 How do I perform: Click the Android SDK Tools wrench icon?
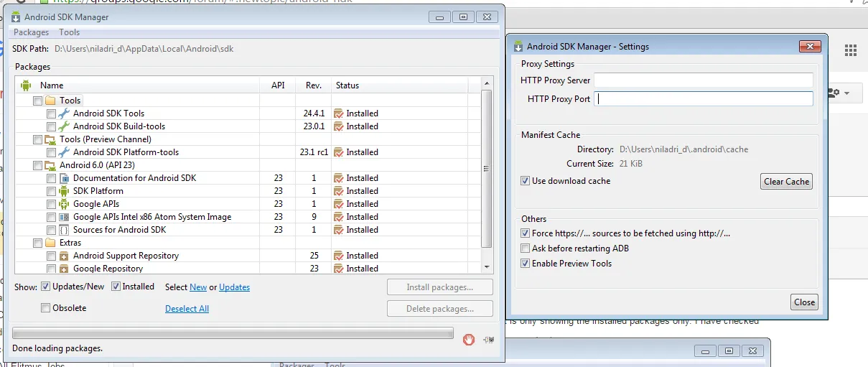pos(64,113)
